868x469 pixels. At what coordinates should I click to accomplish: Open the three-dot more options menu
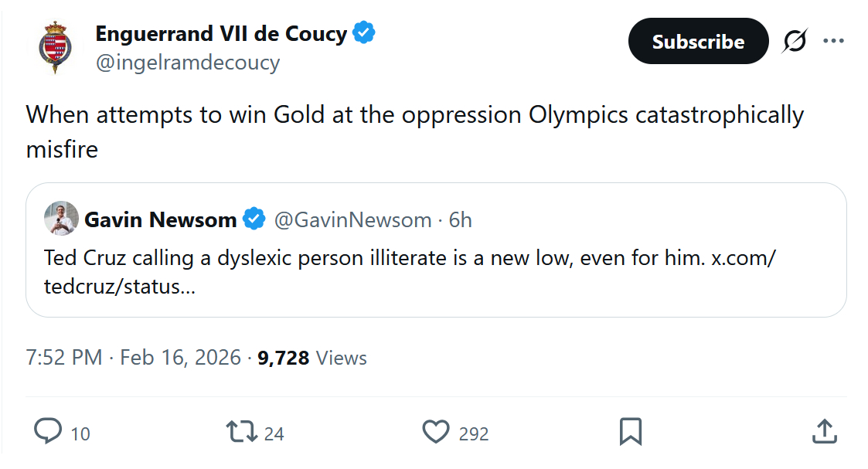pyautogui.click(x=833, y=41)
